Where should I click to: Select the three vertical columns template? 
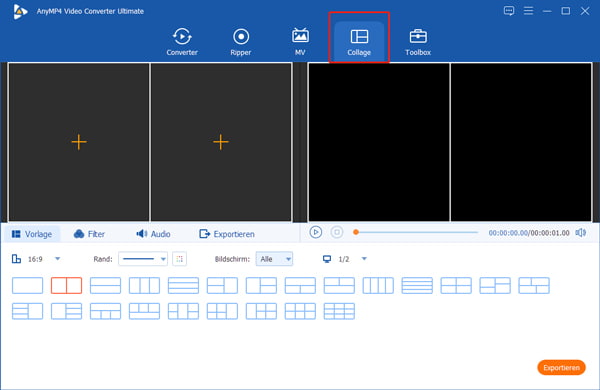click(x=144, y=286)
